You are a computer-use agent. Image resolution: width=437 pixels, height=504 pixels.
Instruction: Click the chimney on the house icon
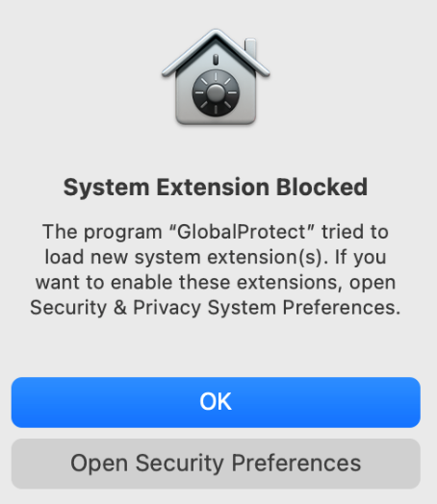click(x=250, y=49)
